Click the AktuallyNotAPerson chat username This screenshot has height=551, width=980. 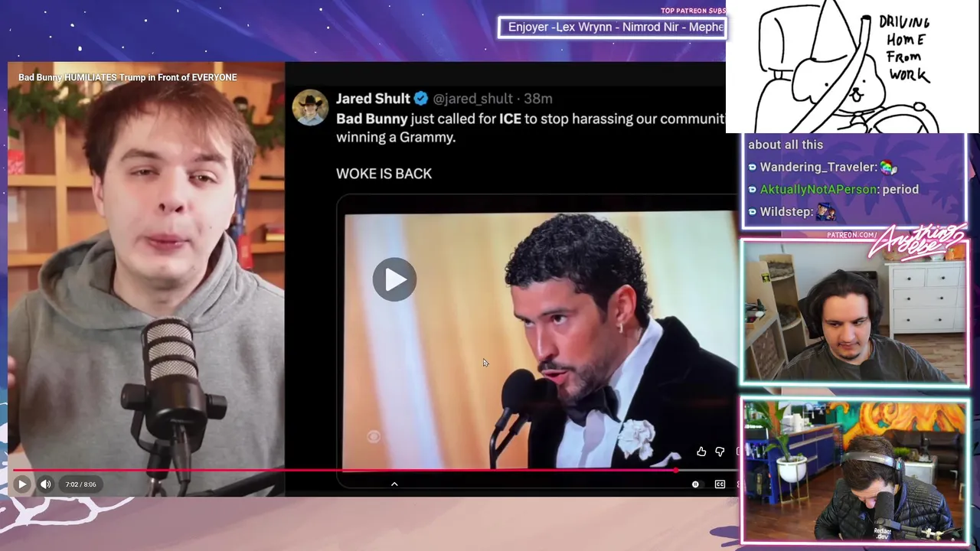[819, 189]
